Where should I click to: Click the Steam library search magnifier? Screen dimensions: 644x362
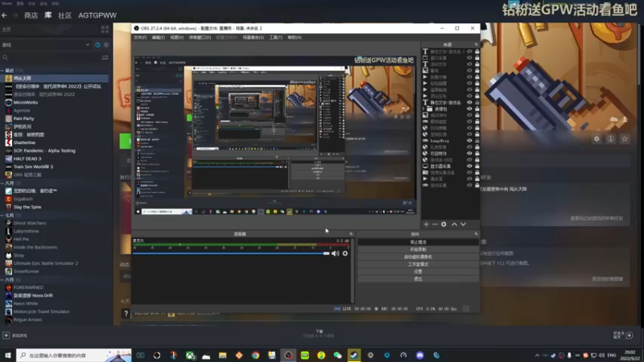pos(6,57)
